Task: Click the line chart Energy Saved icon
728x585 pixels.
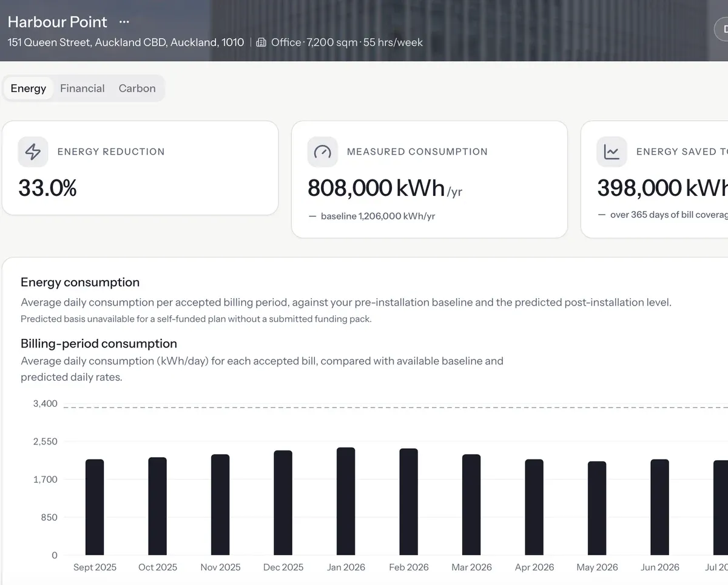Action: pos(612,152)
